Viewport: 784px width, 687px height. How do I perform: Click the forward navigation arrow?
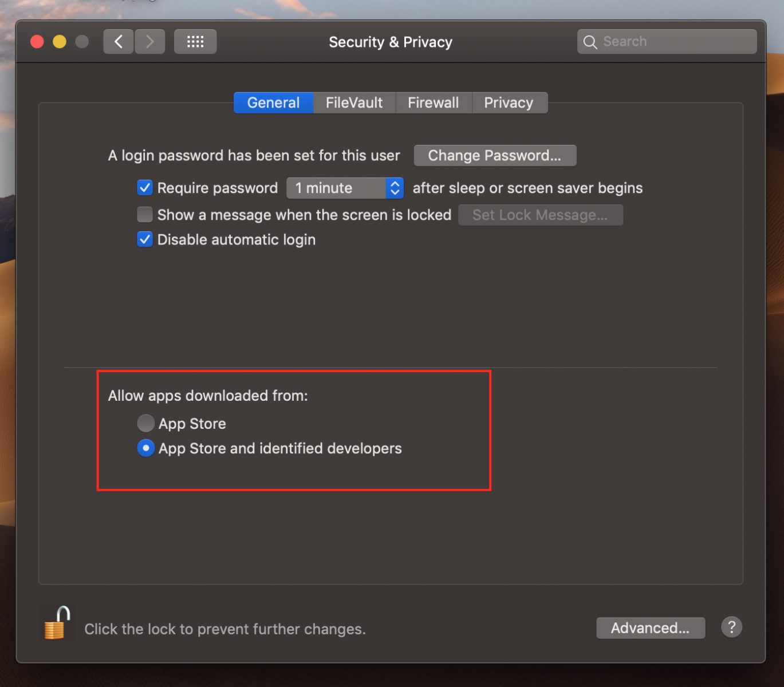tap(150, 42)
